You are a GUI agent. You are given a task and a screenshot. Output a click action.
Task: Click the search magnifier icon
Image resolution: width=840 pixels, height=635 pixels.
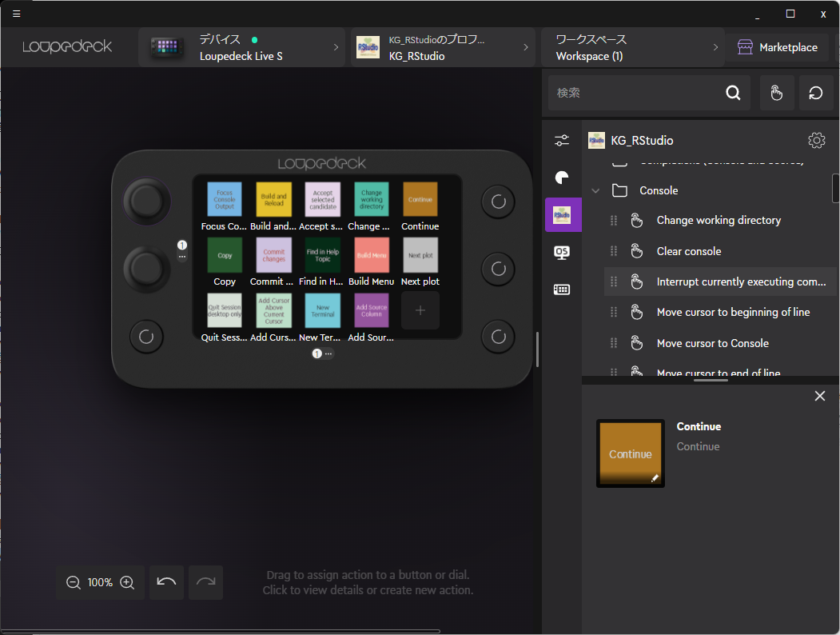click(733, 94)
